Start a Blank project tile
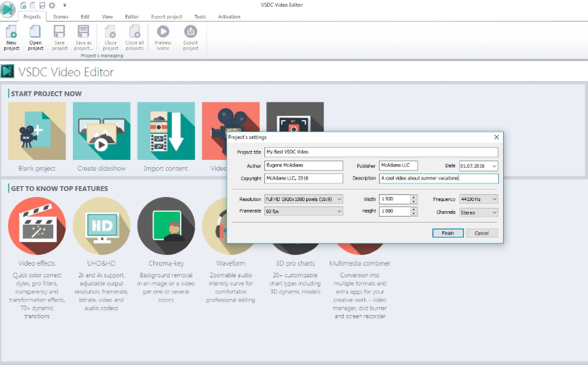The width and height of the screenshot is (588, 365). (x=36, y=131)
